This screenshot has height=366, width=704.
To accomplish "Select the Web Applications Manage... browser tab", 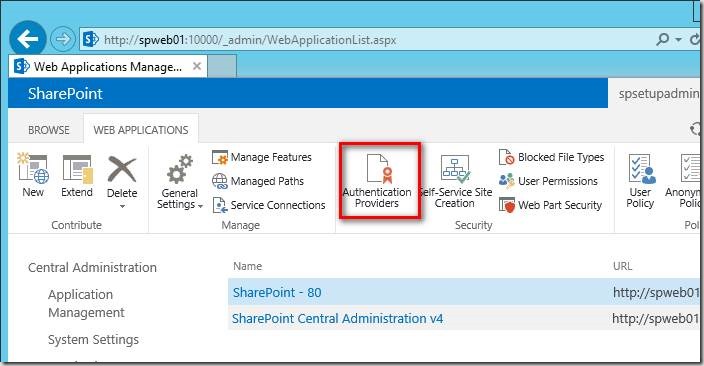I will [x=108, y=66].
